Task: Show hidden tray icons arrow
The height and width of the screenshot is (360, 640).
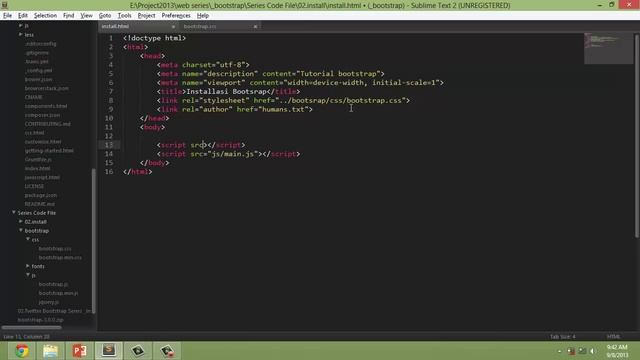Action: pos(560,351)
